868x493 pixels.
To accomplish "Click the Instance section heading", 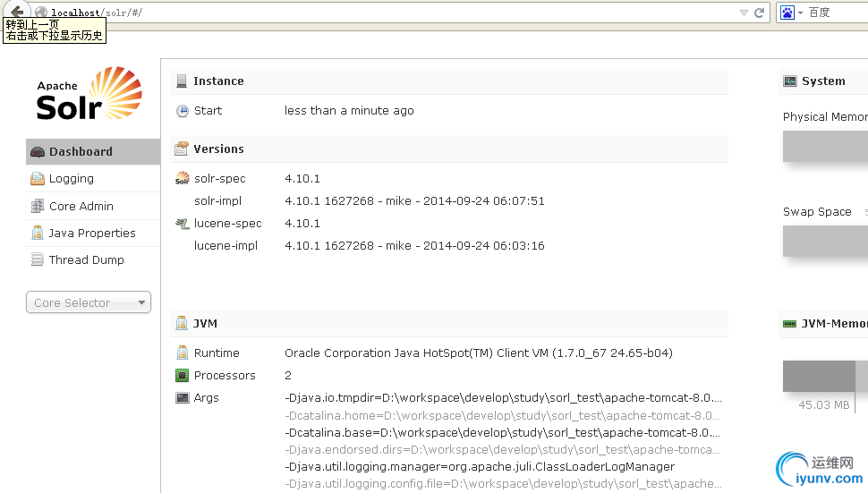I will [x=218, y=81].
